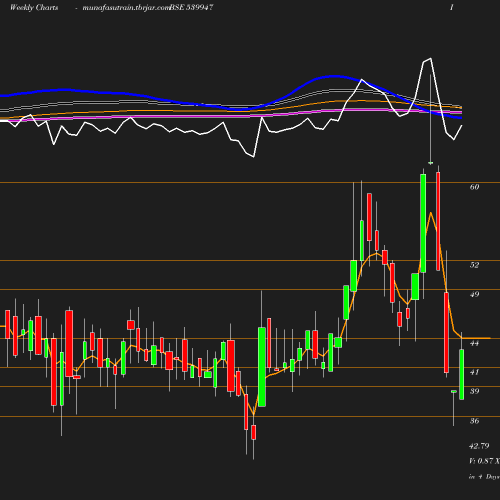Viewport: 500px width, 500px height.
Task: Click the munafasutra website watermark text
Action: [x=126, y=8]
